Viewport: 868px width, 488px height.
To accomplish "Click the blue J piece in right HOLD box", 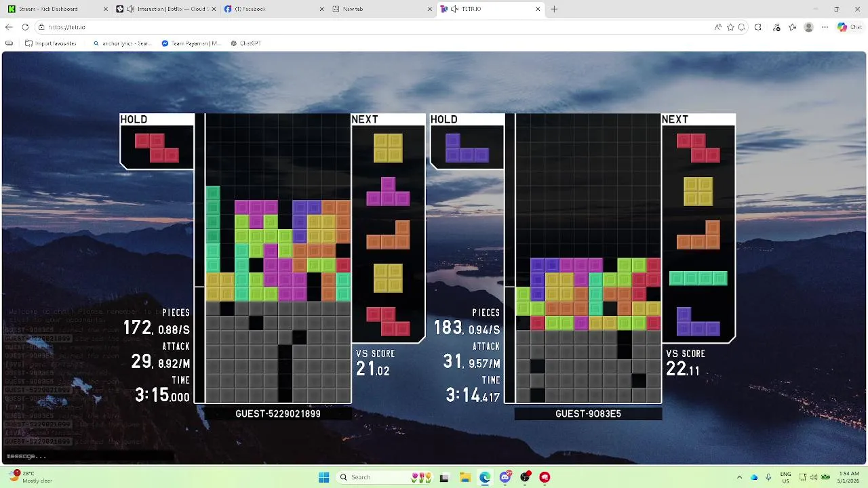I will (x=467, y=148).
